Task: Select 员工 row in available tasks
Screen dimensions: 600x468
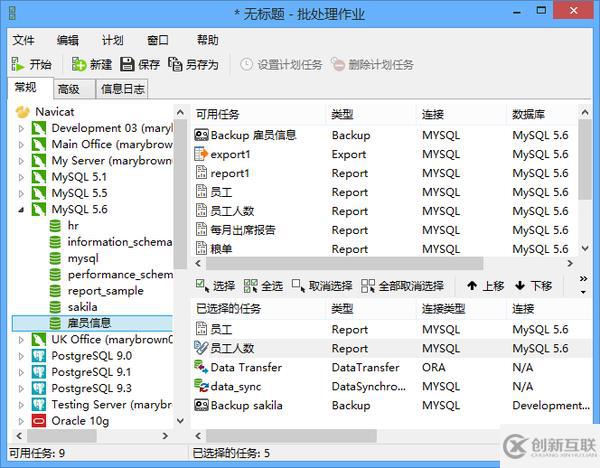Action: pyautogui.click(x=384, y=192)
